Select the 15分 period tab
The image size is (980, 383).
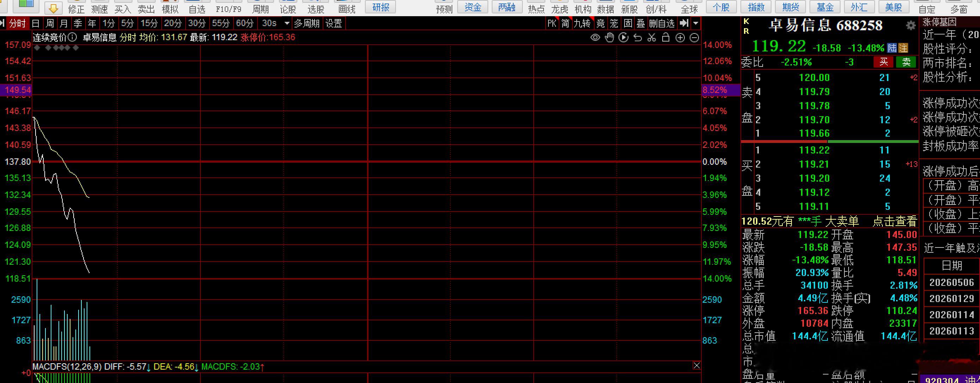tap(149, 24)
